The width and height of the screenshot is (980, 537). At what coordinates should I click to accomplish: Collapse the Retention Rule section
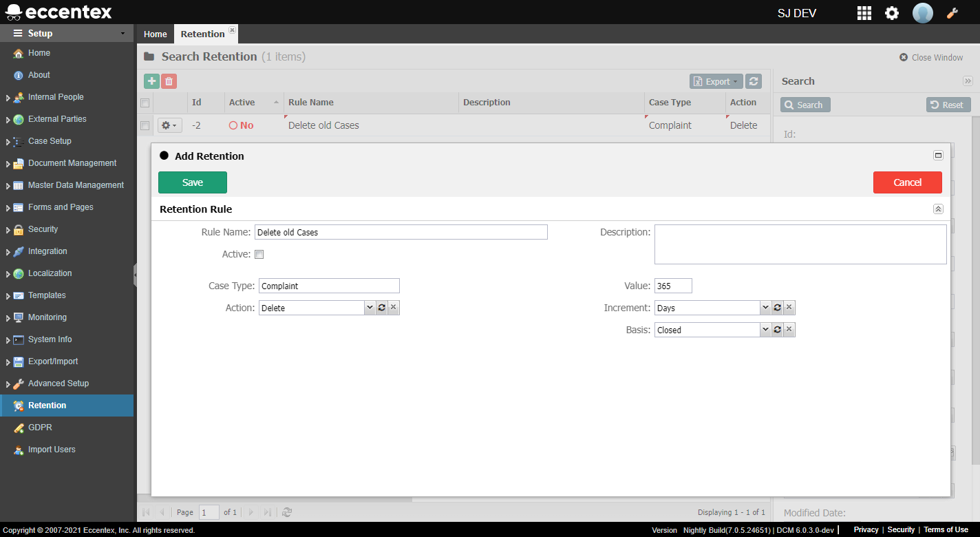point(938,209)
